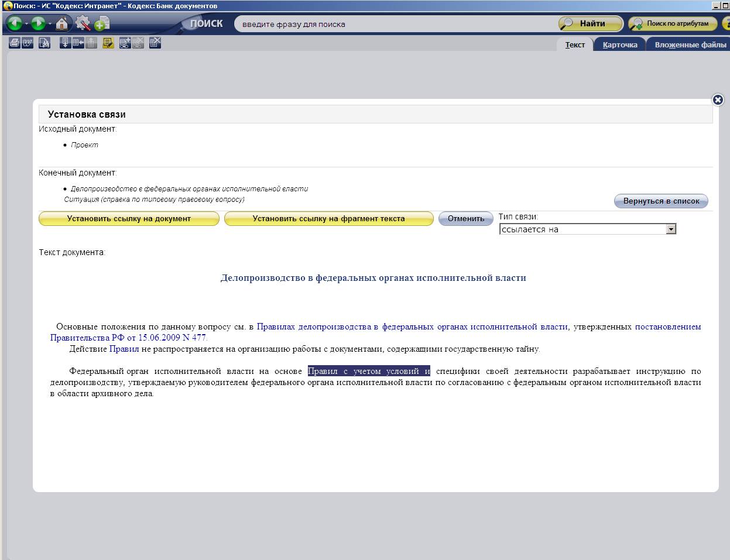Click the green forward navigation arrow
Screen dimensions: 730x560
(x=38, y=23)
